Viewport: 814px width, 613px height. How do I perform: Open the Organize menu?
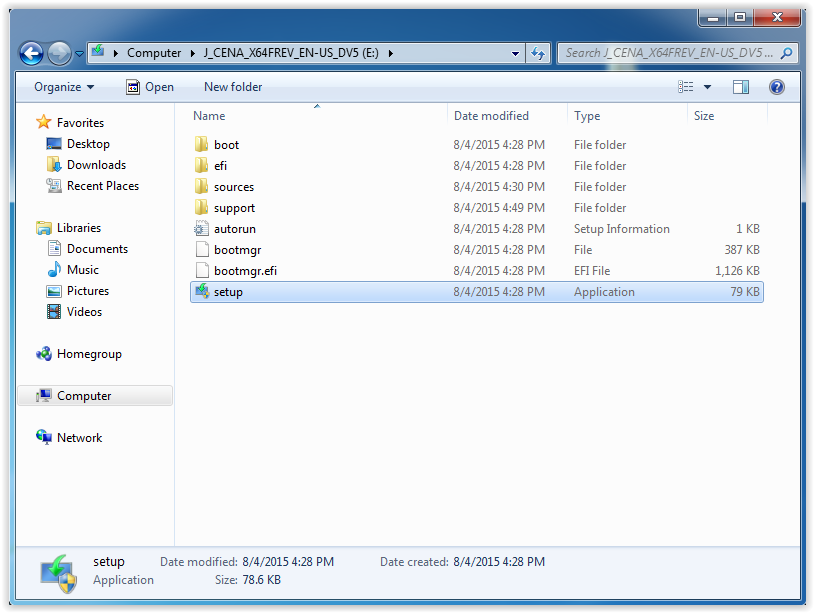[x=64, y=87]
